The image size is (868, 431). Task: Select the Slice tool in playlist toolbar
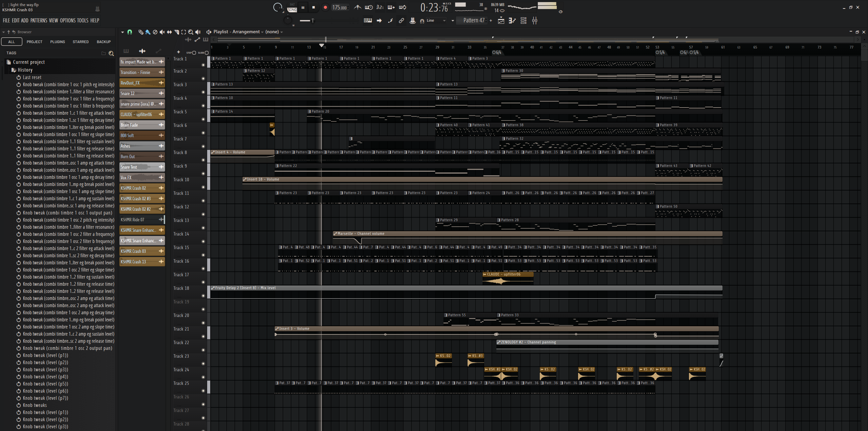(176, 32)
